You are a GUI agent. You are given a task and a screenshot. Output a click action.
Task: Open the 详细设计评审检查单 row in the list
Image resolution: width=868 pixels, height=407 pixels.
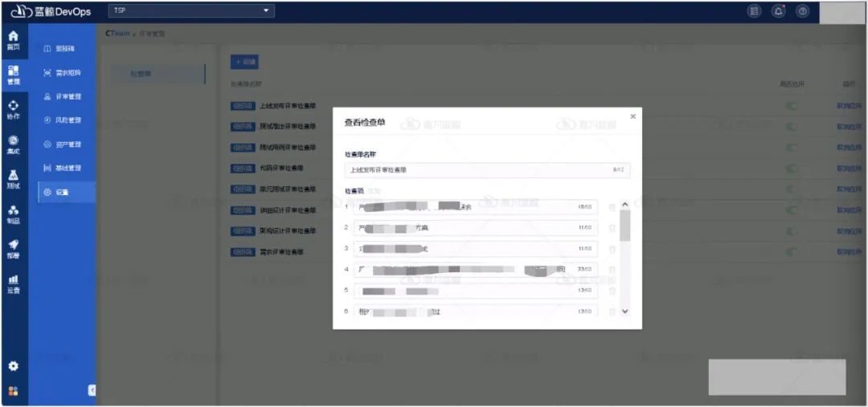click(x=288, y=210)
